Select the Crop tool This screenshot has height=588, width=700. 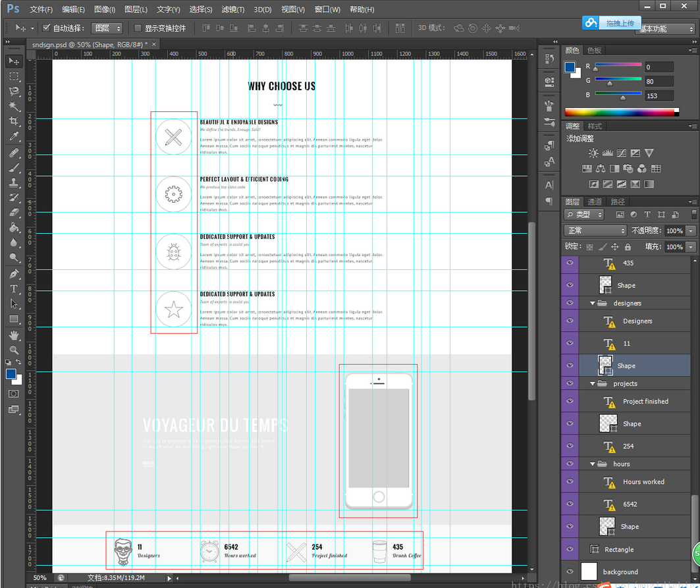(14, 121)
